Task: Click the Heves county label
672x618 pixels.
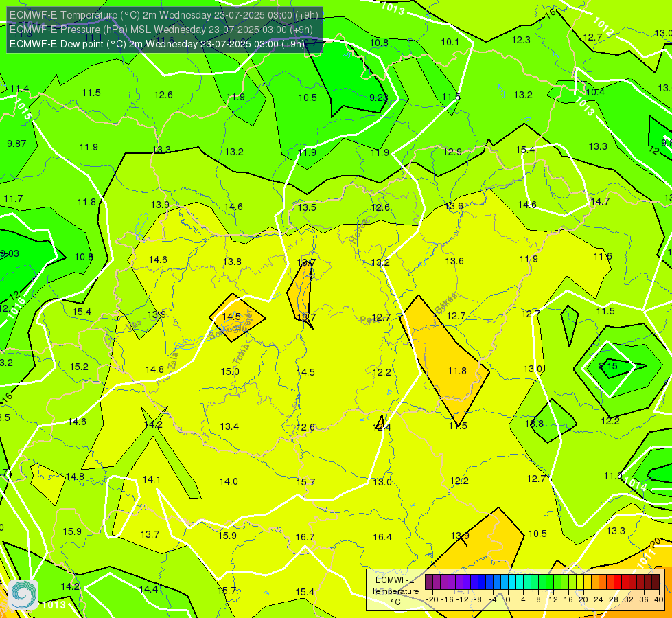Action: (359, 231)
